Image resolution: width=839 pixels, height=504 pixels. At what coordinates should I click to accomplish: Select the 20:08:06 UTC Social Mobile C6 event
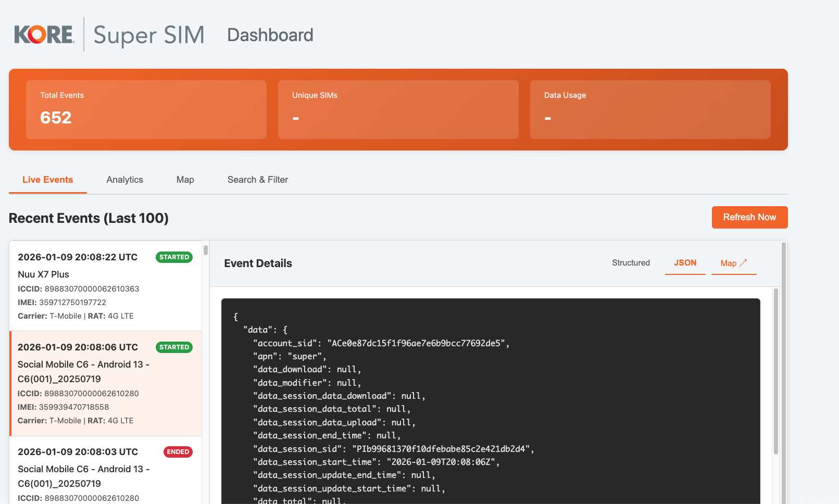coord(105,383)
